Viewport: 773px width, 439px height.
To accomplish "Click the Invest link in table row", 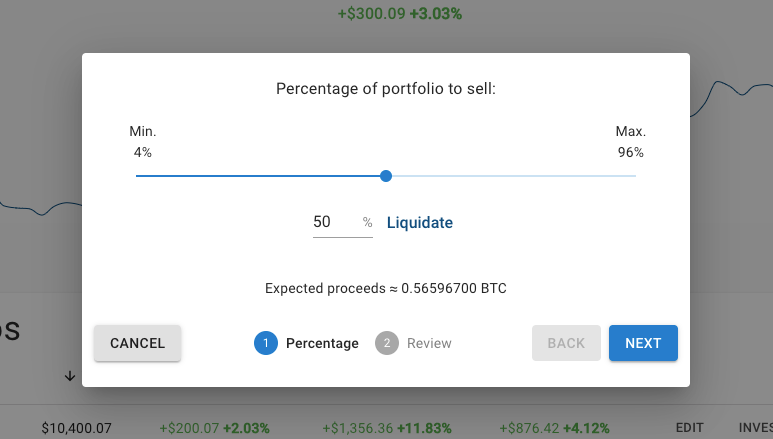I will [x=755, y=427].
